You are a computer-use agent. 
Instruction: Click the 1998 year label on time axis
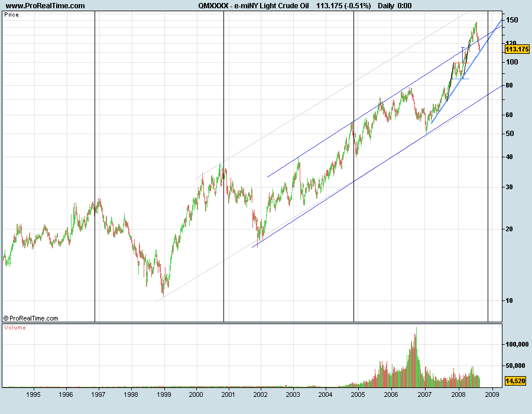[131, 394]
